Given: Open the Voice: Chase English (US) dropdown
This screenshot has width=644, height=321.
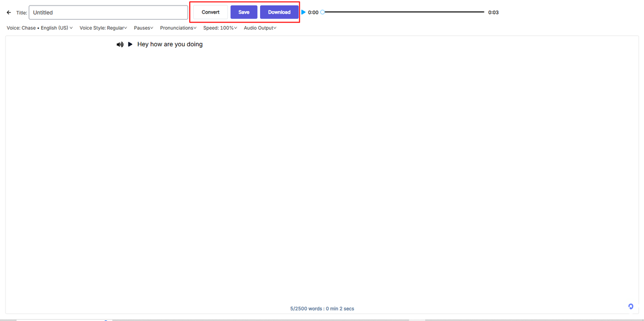Looking at the screenshot, I should 40,28.
